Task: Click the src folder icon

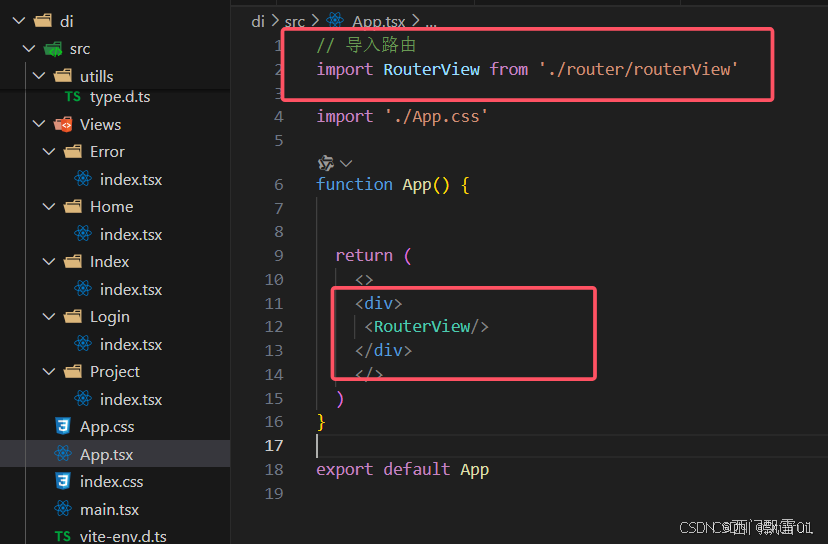Action: point(53,49)
